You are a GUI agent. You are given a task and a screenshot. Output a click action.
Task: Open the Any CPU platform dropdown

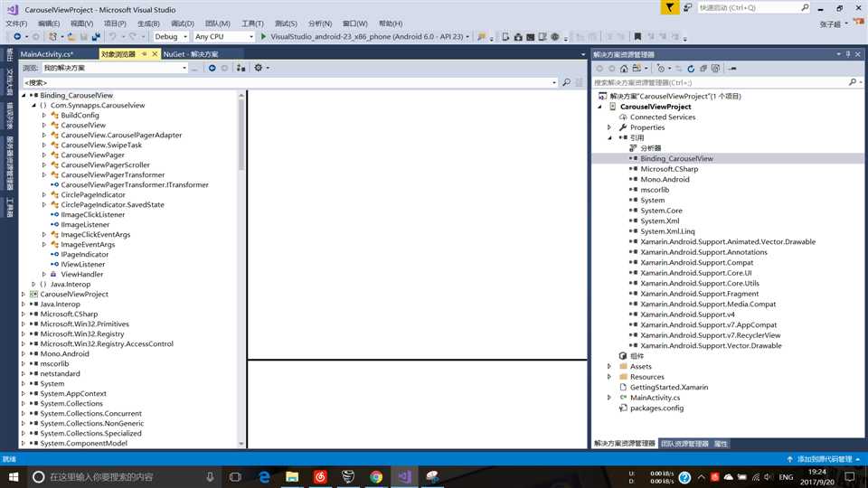pos(223,36)
